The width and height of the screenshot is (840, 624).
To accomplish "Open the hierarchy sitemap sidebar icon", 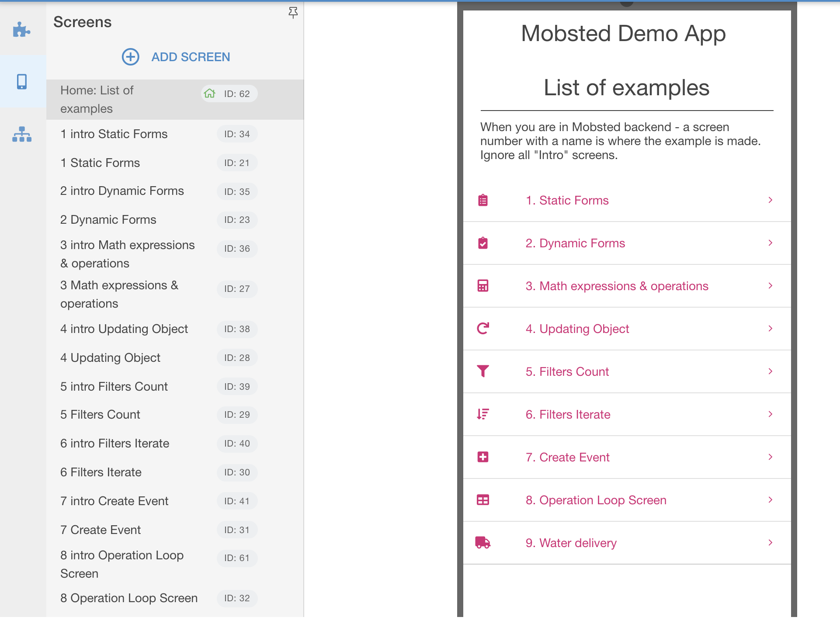I will pos(22,134).
